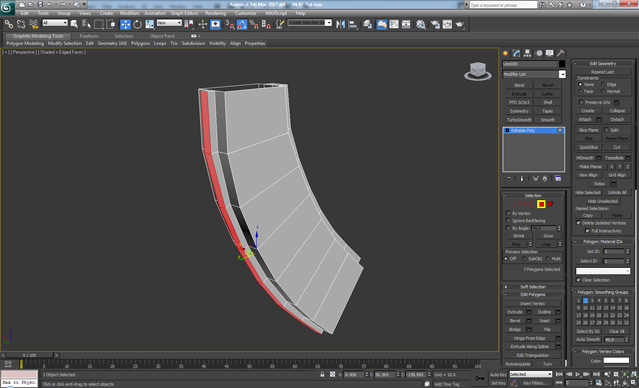Click the Unlink Selection tool
639x388 pixels.
[x=21, y=24]
